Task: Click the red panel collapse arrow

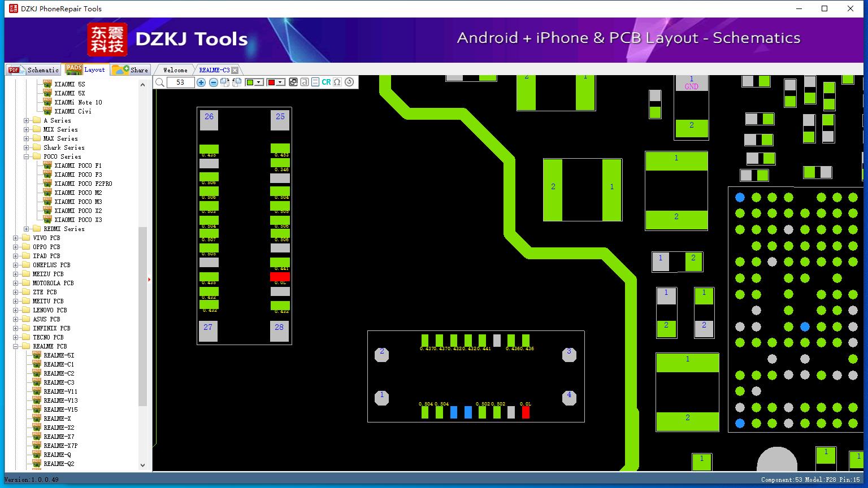Action: 149,279
